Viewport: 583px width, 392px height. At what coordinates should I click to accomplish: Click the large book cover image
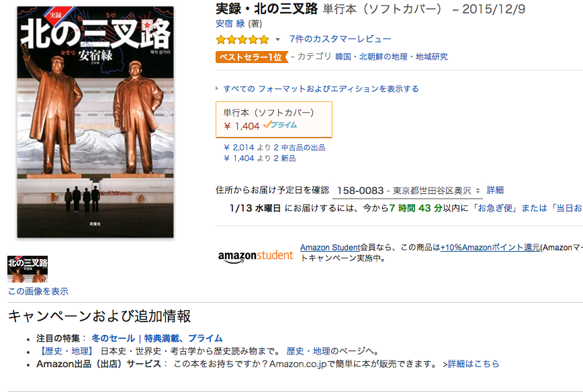click(95, 121)
